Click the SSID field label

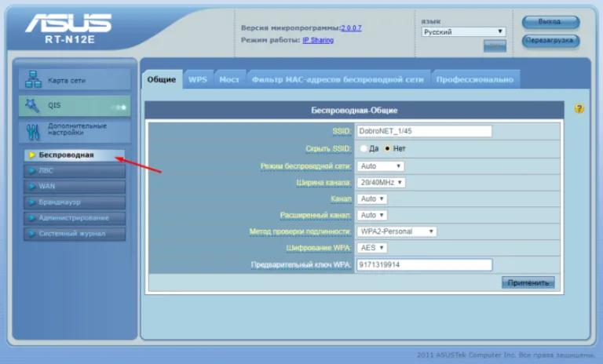[x=342, y=132]
